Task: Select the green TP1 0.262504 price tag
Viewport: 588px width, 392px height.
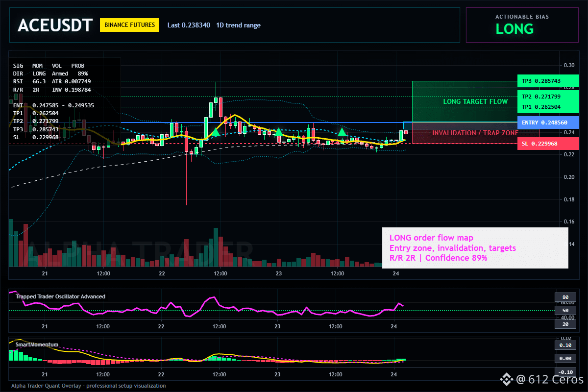Action: click(x=548, y=107)
